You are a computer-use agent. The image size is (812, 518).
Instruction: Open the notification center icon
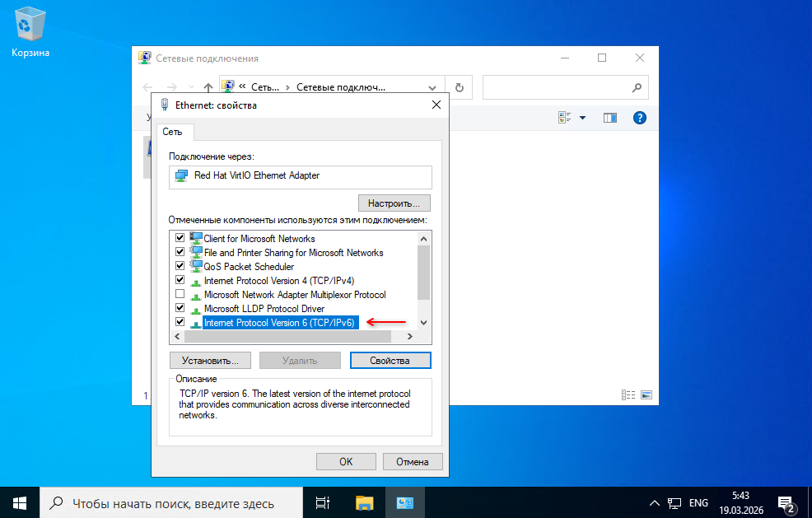point(786,502)
